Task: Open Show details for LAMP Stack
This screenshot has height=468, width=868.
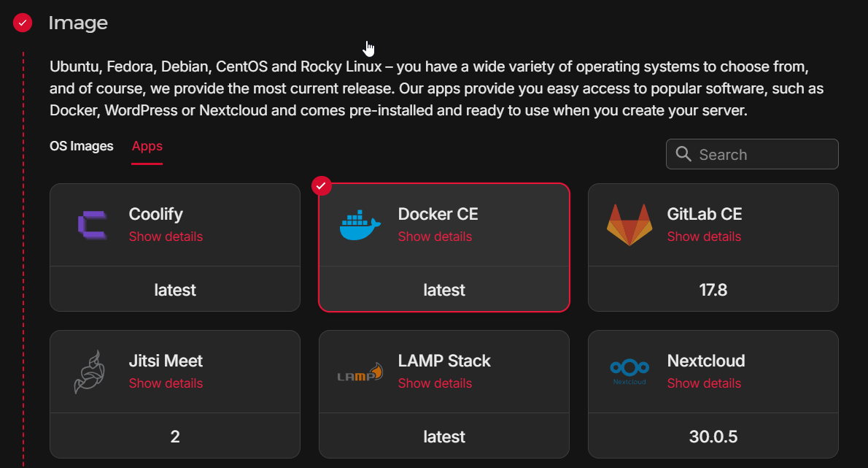Action: [435, 383]
